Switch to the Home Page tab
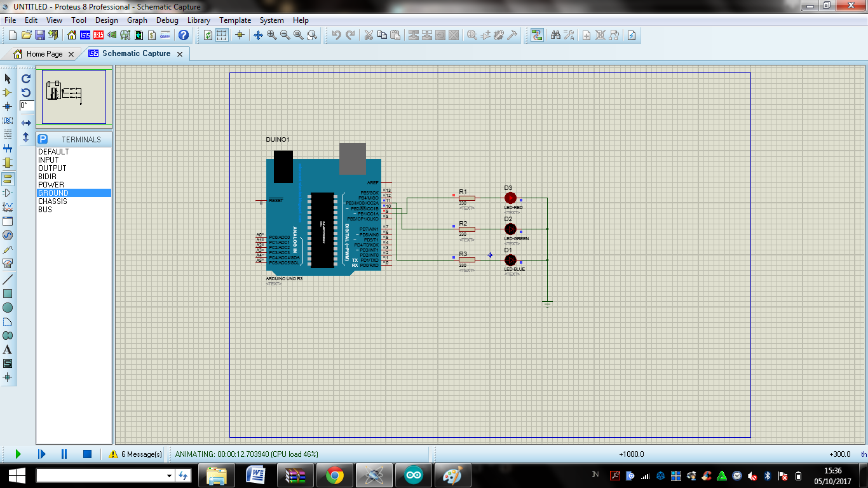 [44, 54]
